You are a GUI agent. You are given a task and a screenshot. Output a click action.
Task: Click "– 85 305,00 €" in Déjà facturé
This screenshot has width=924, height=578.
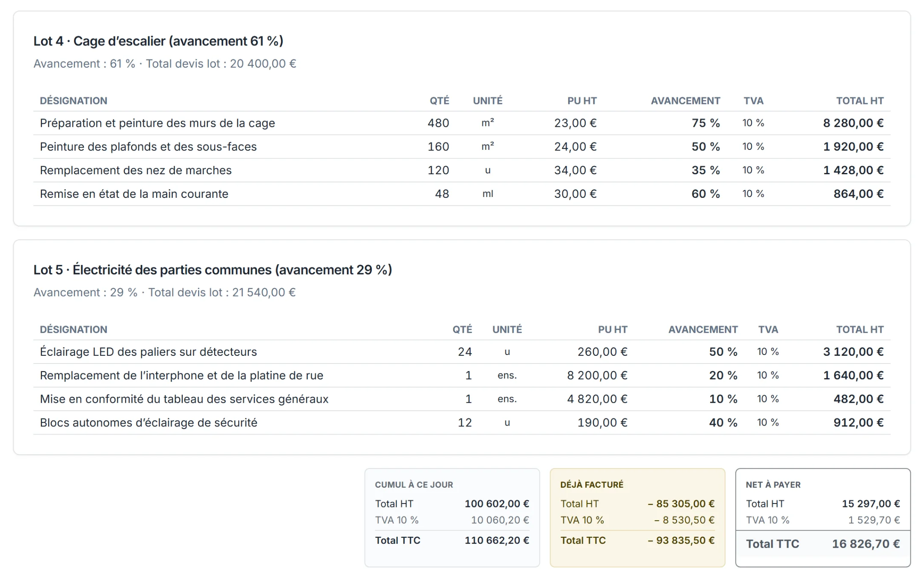click(x=681, y=504)
